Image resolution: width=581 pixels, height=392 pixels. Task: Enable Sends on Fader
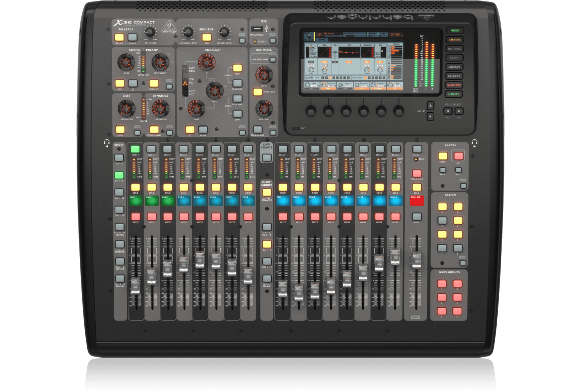point(266,192)
